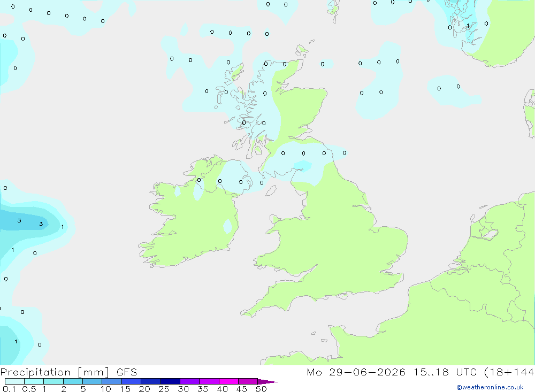Click the '15' legend scale label
This screenshot has width=535, height=392.
coord(125,389)
